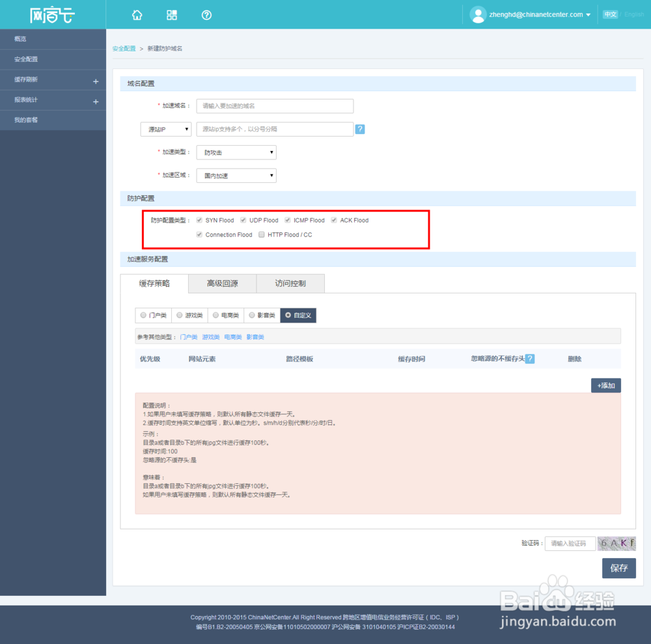Image resolution: width=651 pixels, height=644 pixels.
Task: Focus the 源站ip input field
Action: 275,129
